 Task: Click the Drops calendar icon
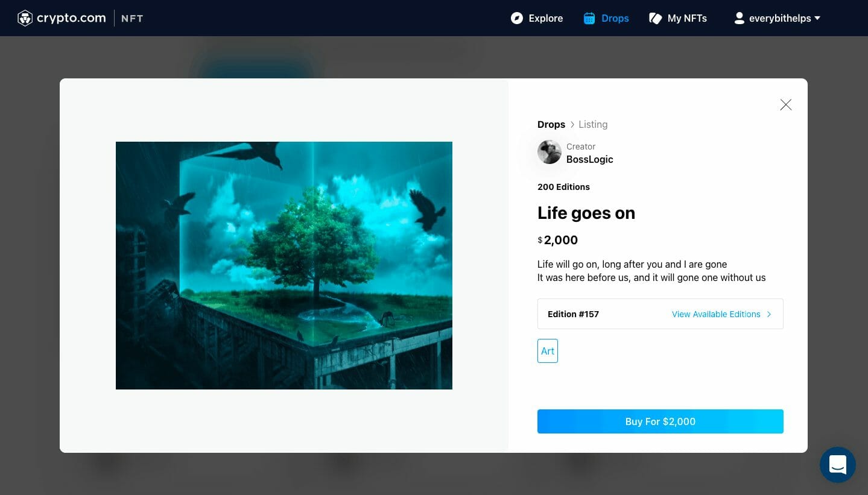[589, 18]
